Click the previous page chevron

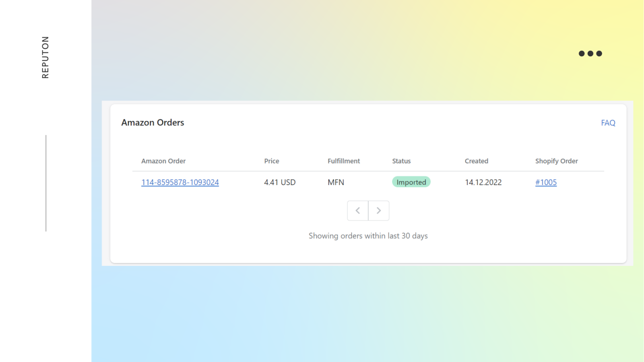tap(357, 210)
